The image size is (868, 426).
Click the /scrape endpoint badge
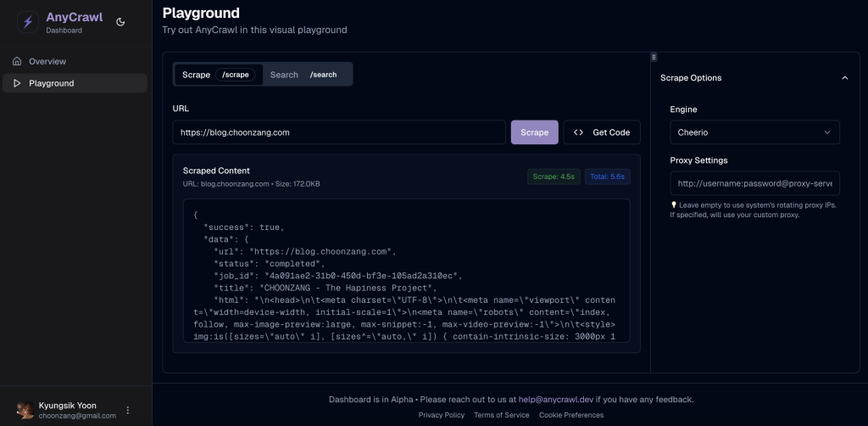(236, 75)
